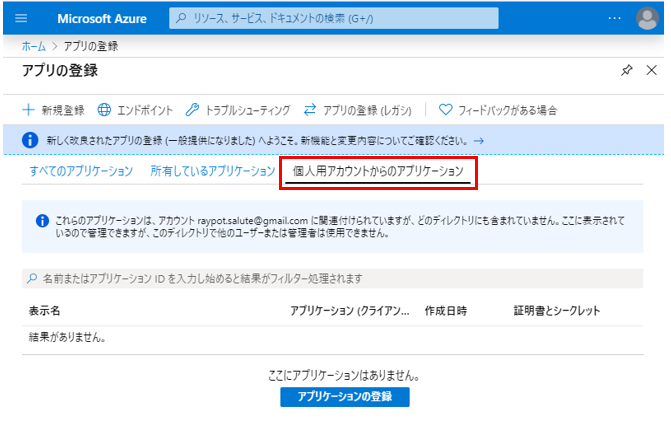Click the account notice text with gmail address
The height and width of the screenshot is (443, 671).
340,227
